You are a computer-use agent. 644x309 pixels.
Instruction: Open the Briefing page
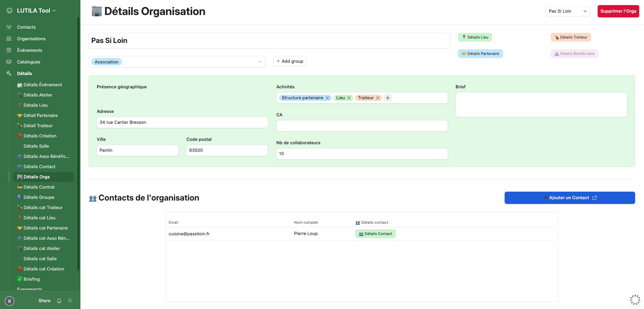(x=43, y=279)
